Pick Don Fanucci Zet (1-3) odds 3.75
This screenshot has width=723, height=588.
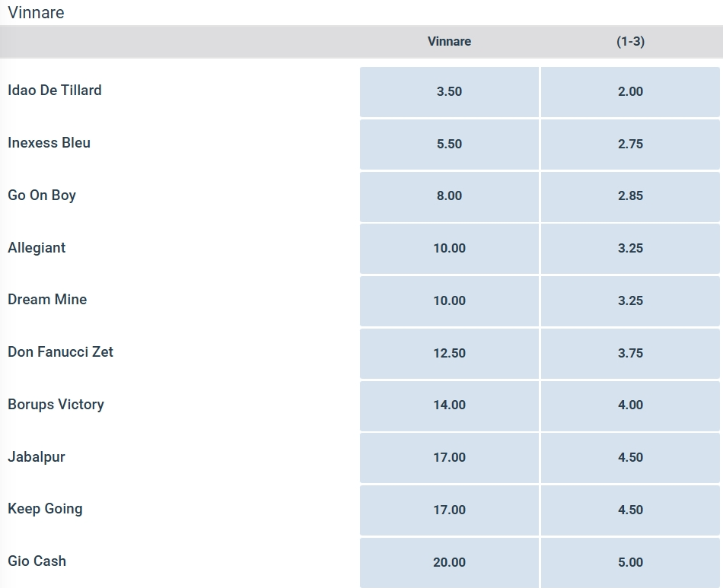[630, 354]
